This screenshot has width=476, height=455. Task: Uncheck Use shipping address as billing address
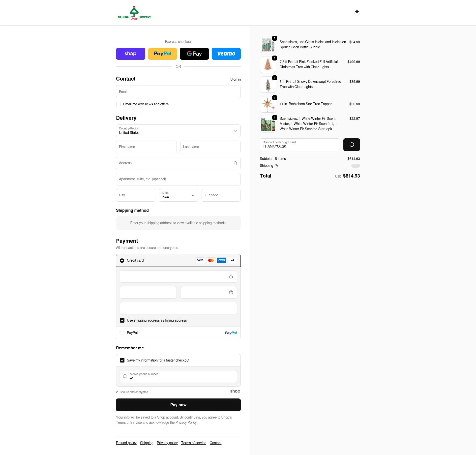coord(122,320)
